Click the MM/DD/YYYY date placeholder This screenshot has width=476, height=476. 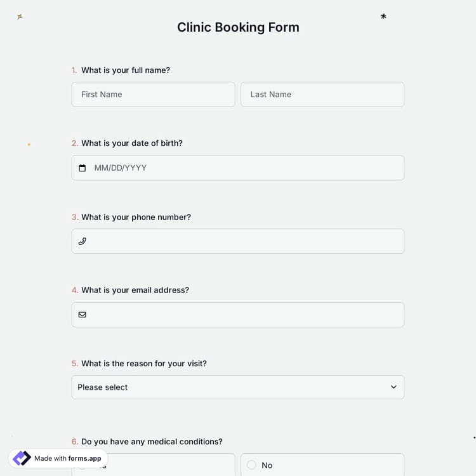121,168
